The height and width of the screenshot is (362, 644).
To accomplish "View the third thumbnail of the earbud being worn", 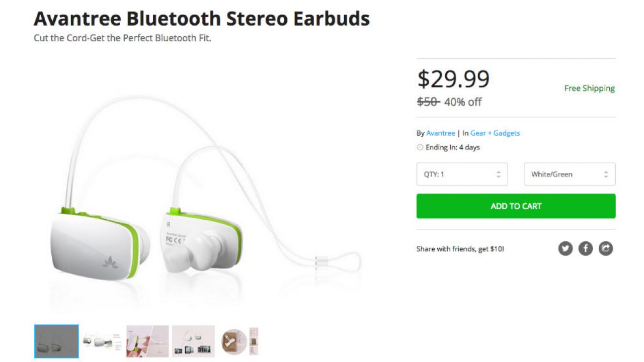I will [x=147, y=341].
